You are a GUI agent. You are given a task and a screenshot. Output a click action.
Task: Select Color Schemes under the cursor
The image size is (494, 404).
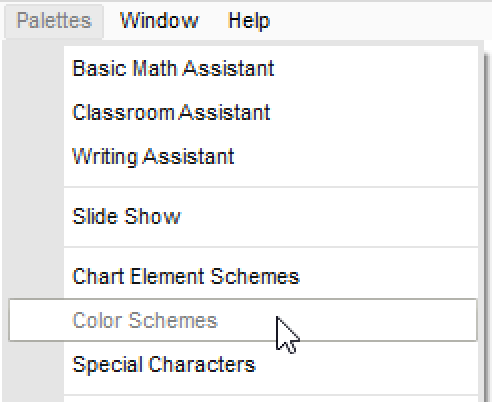coord(243,320)
